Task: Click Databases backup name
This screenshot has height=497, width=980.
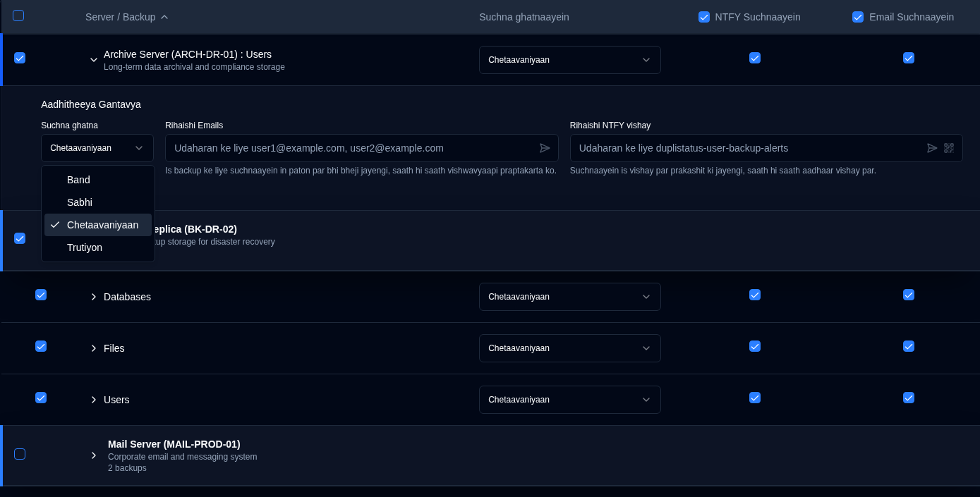Action: point(127,297)
